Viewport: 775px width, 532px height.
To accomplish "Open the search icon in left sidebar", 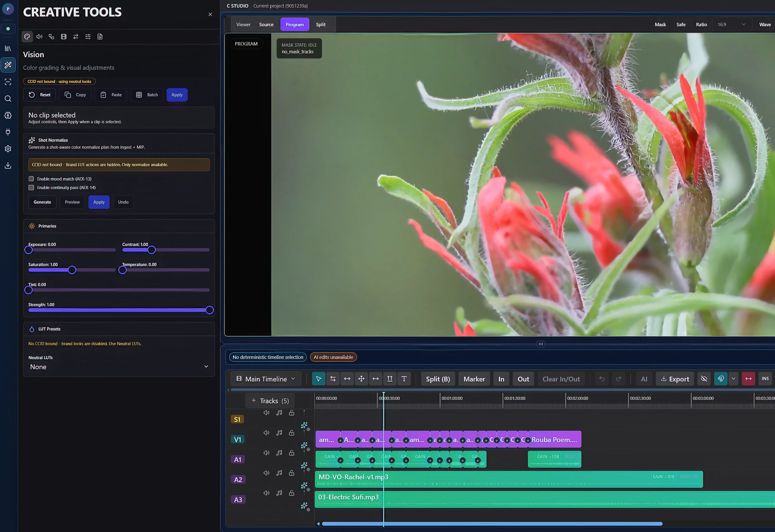I will pos(8,99).
